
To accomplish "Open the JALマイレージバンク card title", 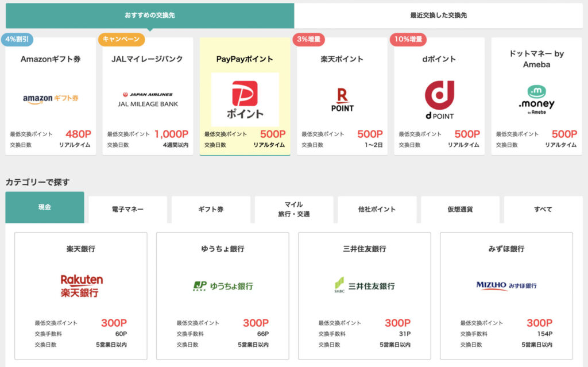I will (x=148, y=59).
